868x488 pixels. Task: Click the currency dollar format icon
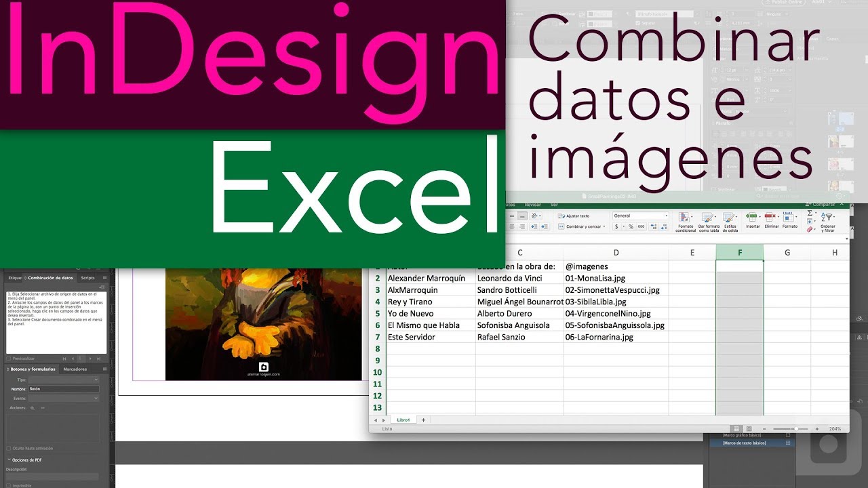(616, 226)
